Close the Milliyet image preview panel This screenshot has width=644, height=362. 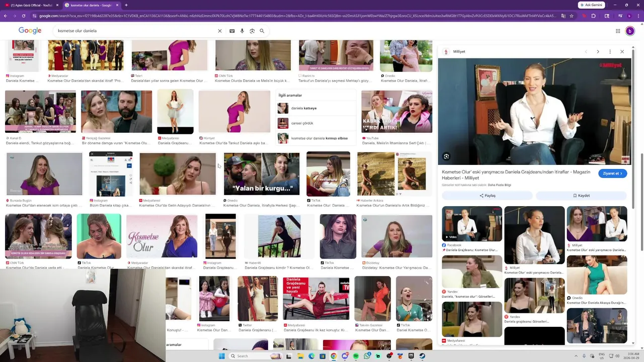[x=622, y=52]
